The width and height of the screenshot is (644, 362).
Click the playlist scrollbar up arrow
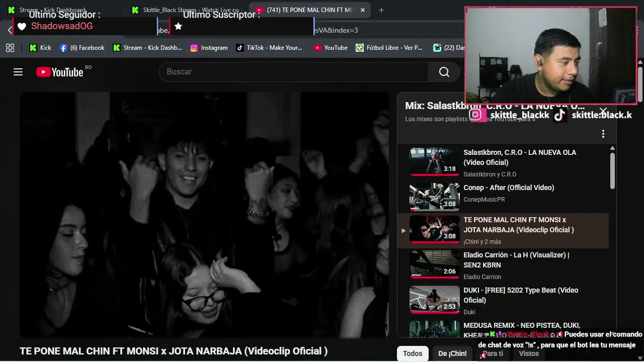612,148
